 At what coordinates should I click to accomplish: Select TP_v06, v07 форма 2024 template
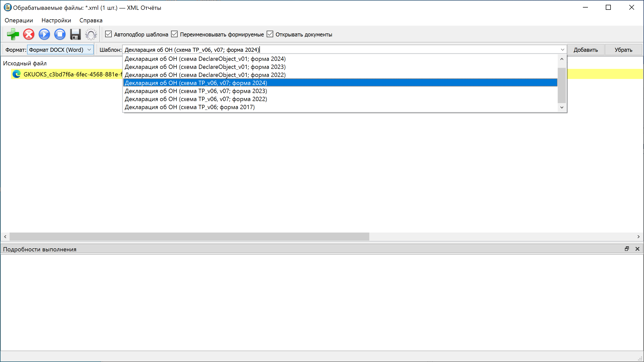(340, 83)
